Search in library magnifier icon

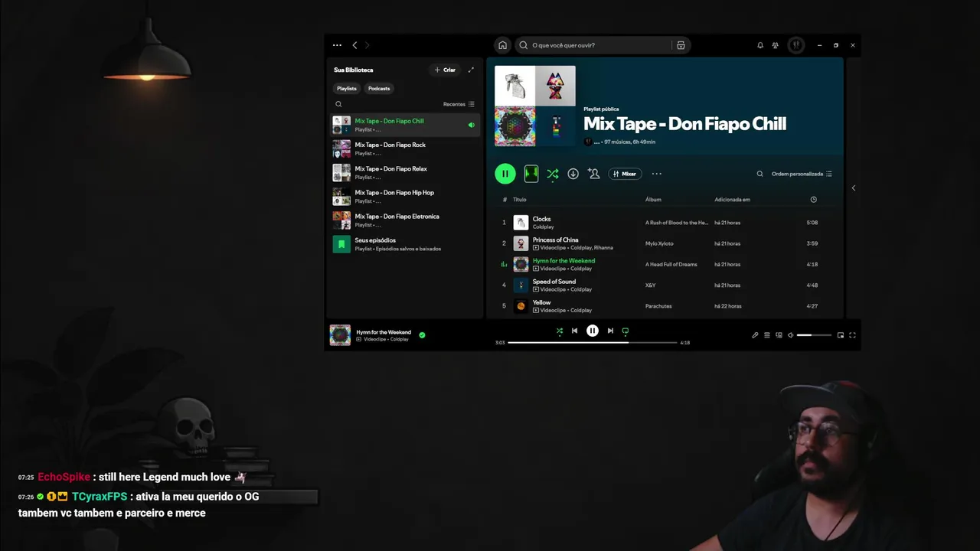tap(338, 104)
